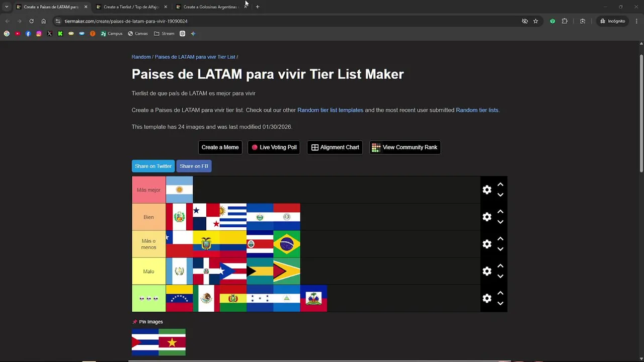This screenshot has height=362, width=644.
Task: Open the YouTube bookmark
Action: (x=17, y=34)
